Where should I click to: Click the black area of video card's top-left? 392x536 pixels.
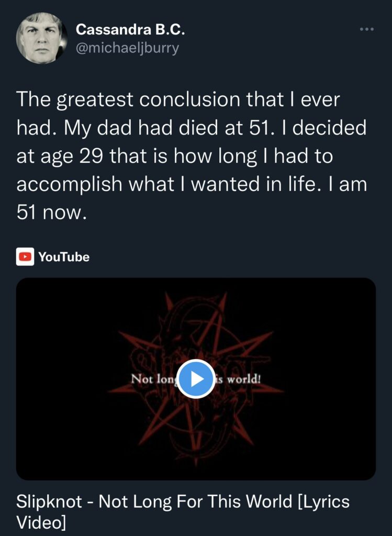pos(62,308)
